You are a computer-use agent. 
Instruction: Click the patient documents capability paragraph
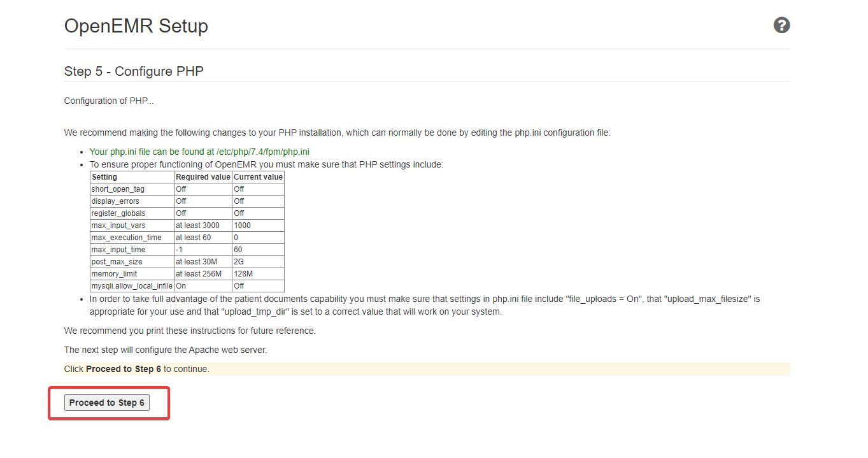point(425,305)
